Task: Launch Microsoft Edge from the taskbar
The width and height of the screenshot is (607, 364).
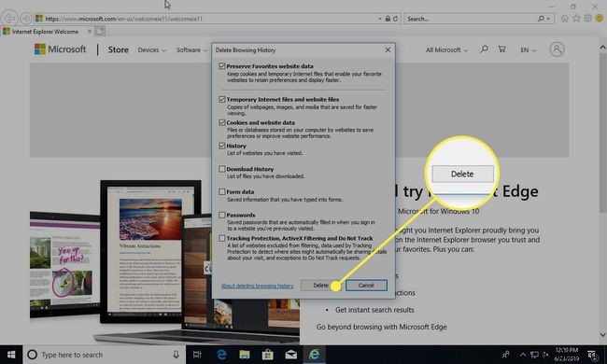Action: click(x=221, y=355)
